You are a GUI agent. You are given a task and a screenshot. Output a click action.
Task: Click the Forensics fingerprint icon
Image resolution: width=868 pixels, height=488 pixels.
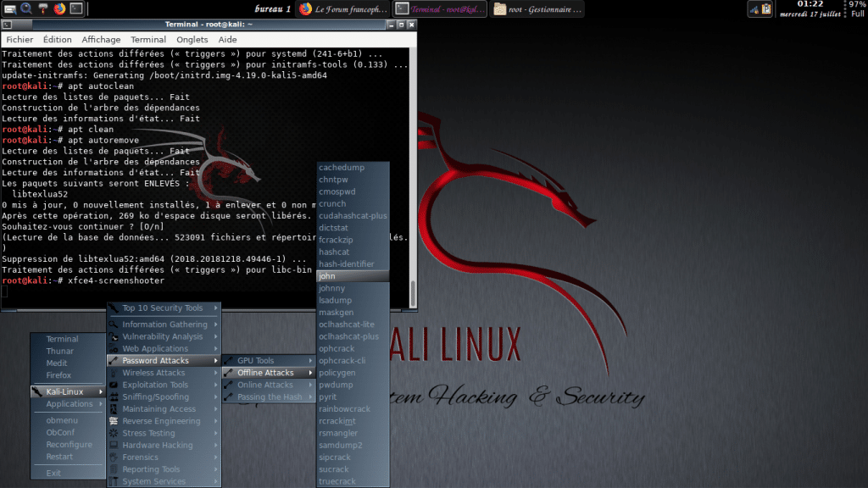coord(114,457)
